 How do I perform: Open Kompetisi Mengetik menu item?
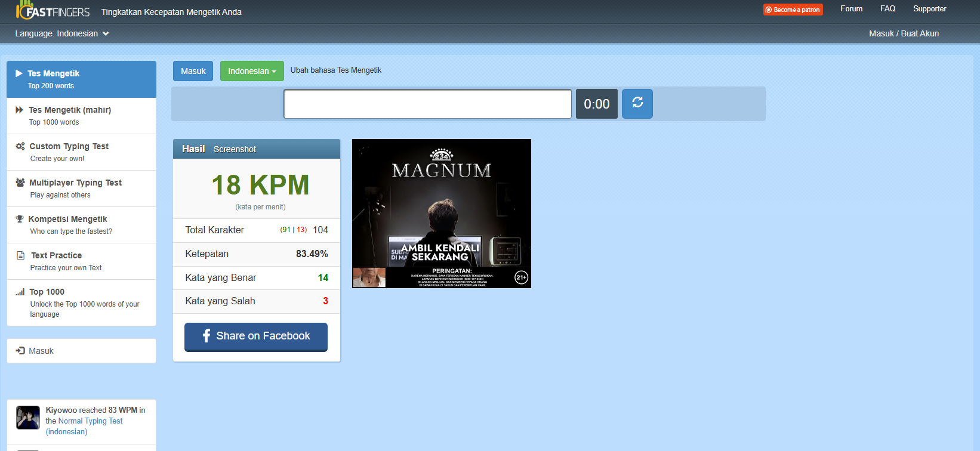81,225
